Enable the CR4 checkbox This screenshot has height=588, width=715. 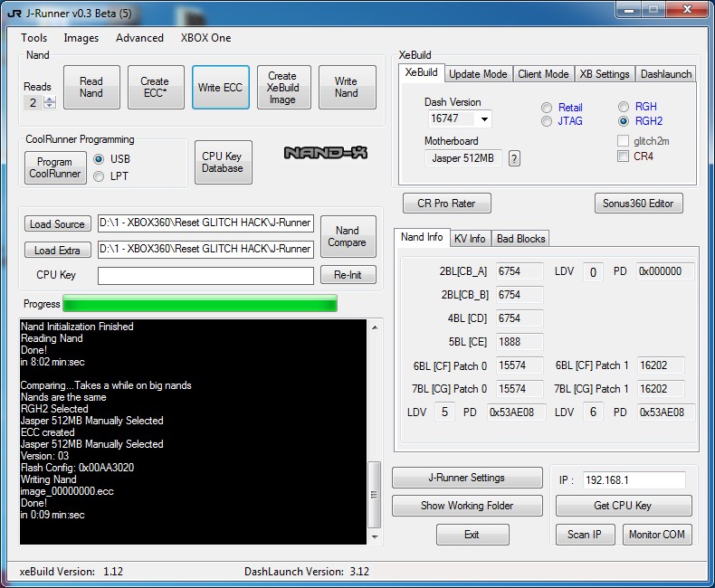click(x=623, y=156)
